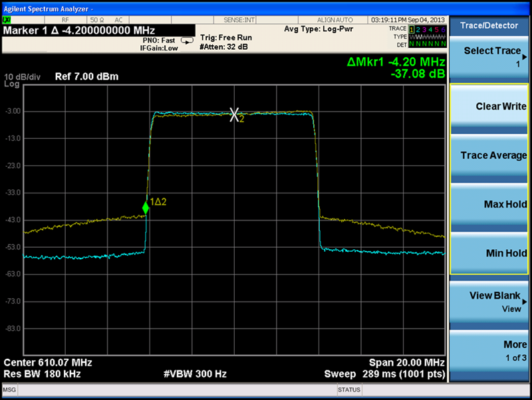Click the Span 20.00 MHz readout
The image size is (532, 400).
407,363
